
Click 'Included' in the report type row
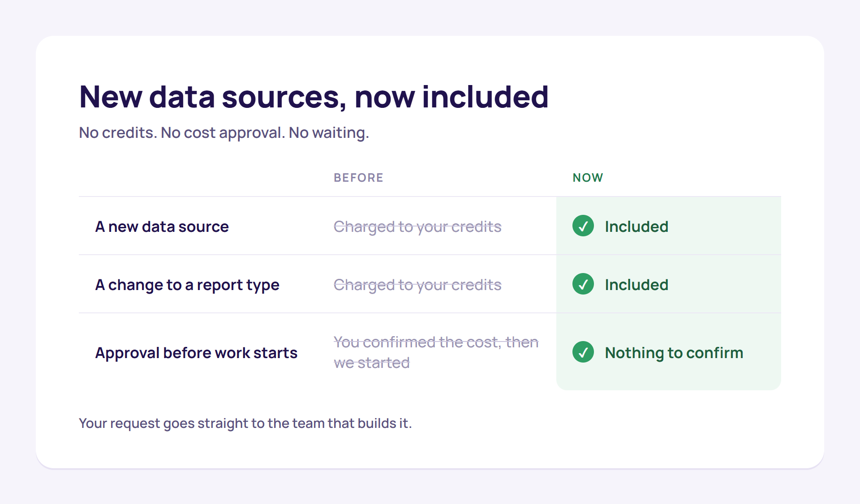point(636,285)
